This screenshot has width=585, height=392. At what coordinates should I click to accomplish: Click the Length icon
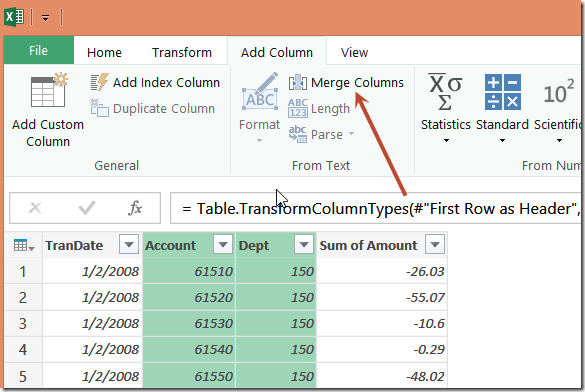[298, 108]
